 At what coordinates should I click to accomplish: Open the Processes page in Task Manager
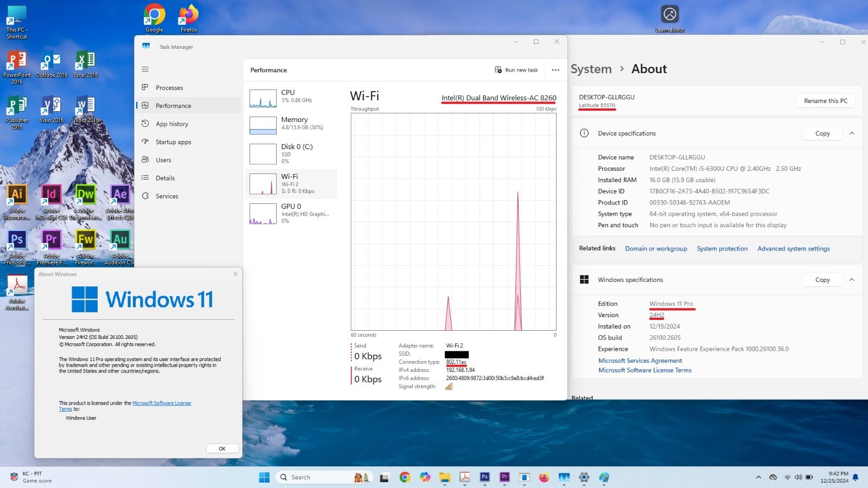tap(188, 88)
